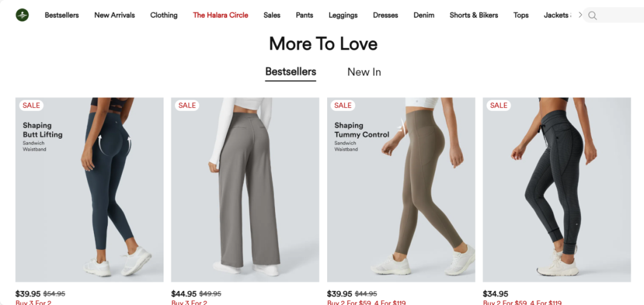The image size is (644, 305).
Task: Open the Clothing menu
Action: click(164, 15)
